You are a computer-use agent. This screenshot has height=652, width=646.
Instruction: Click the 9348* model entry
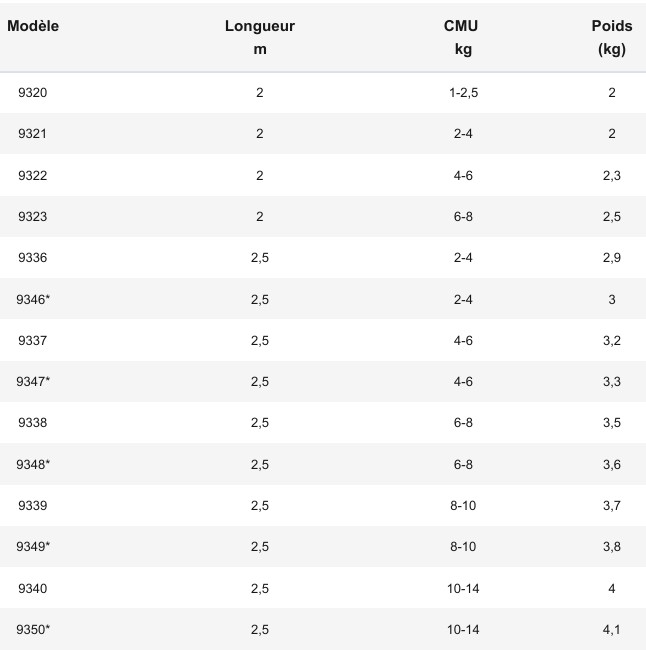(x=33, y=465)
